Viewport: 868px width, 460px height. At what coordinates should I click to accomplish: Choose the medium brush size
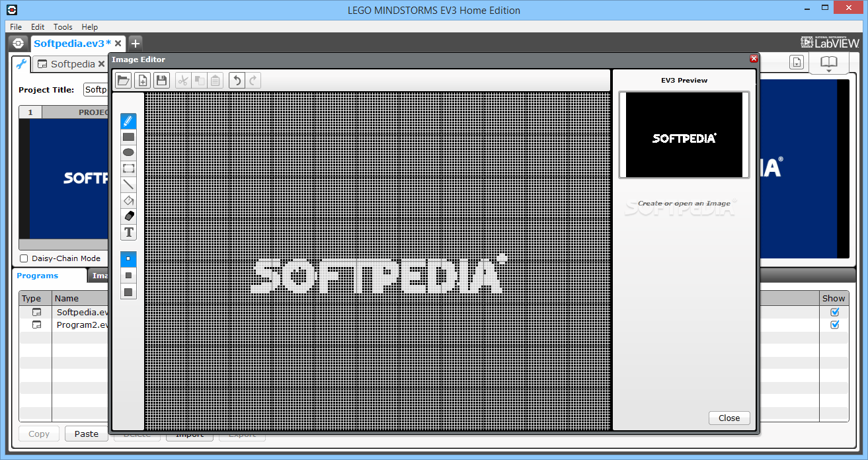pyautogui.click(x=128, y=275)
